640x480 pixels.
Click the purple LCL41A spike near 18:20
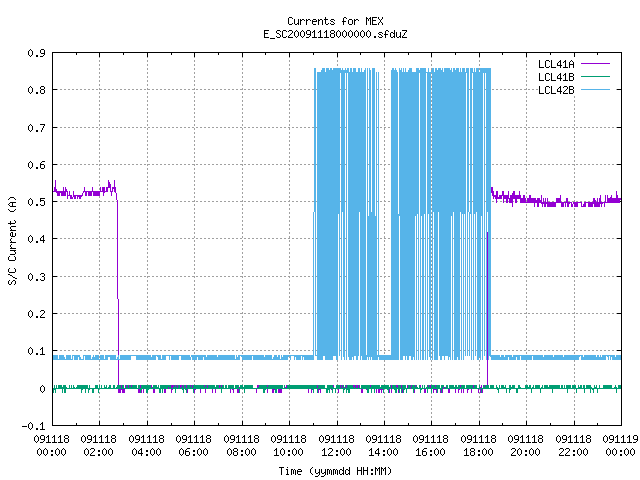tap(487, 309)
